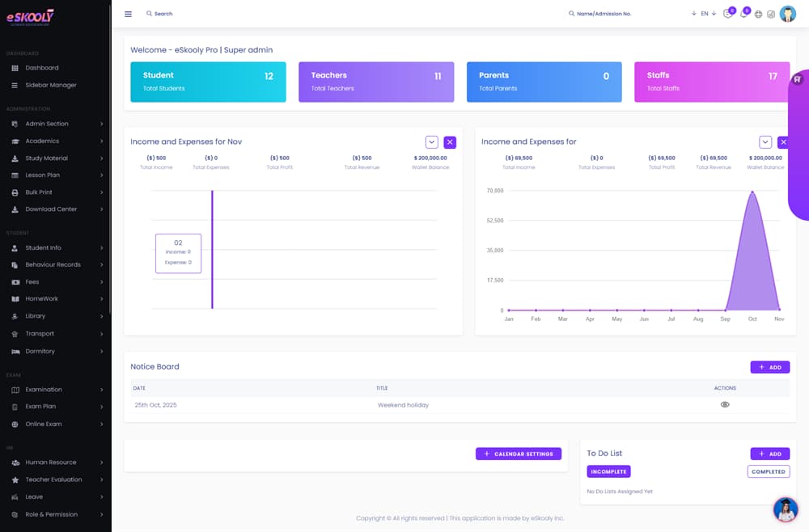Toggle the hamburger sidebar menu icon
This screenshot has width=809, height=532.
coord(128,14)
